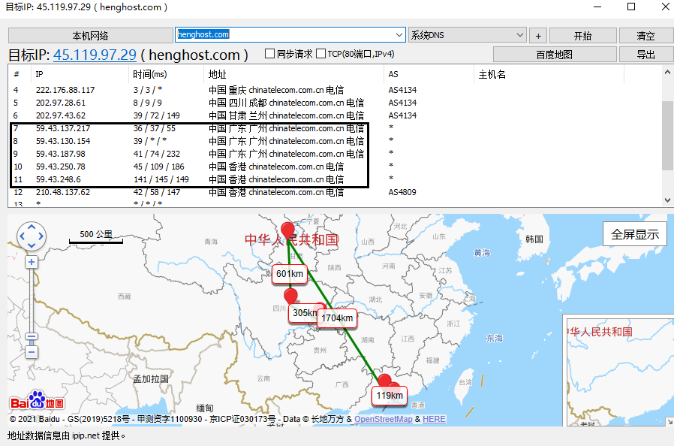Enable the 同步请求 checkbox

(270, 54)
